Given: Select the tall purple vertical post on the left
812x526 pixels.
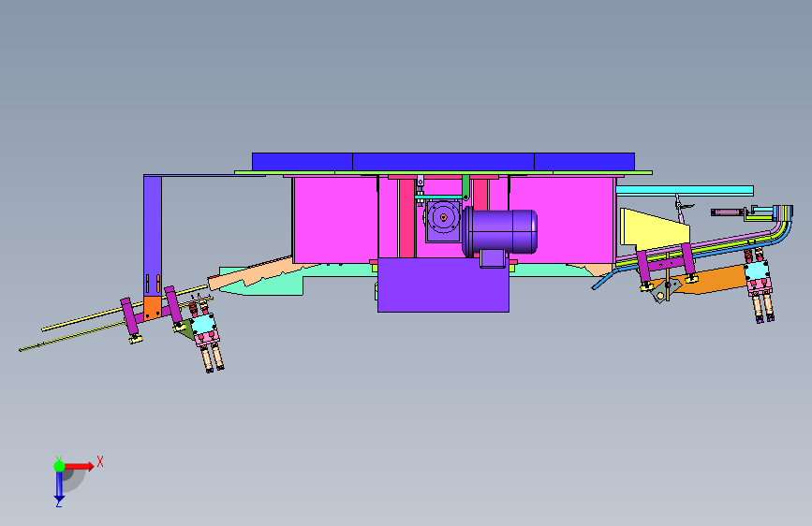Looking at the screenshot, I should click(x=153, y=236).
